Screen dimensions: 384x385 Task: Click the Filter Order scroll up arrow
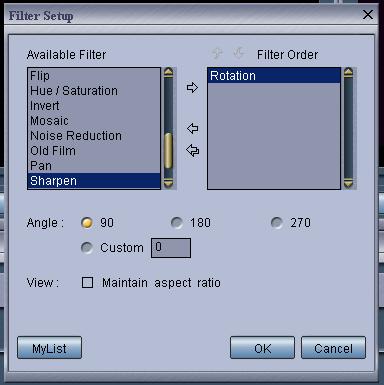(348, 72)
